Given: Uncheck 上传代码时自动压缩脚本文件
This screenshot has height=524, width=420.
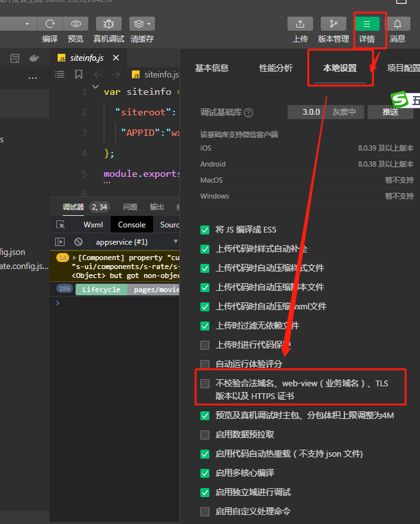Looking at the screenshot, I should (x=205, y=288).
